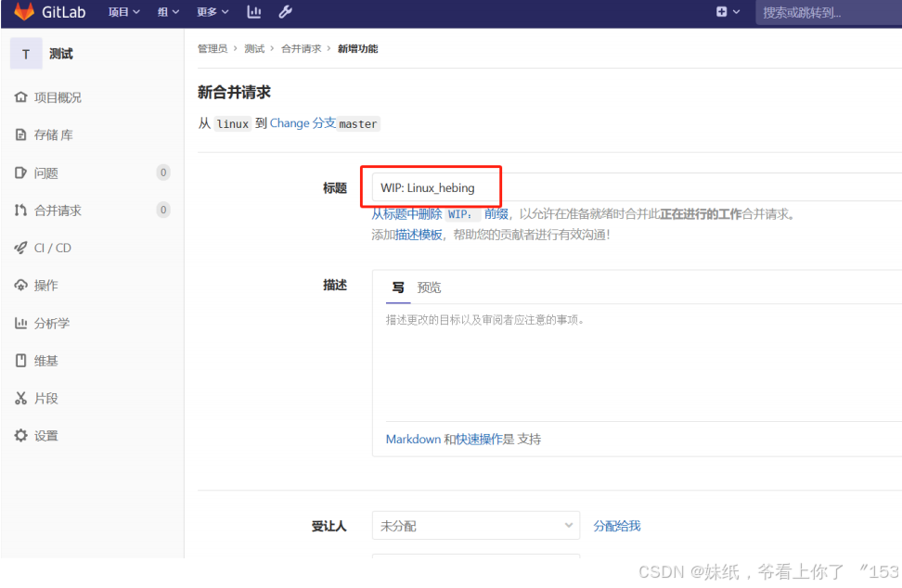Click the 设置 gear icon

[x=20, y=435]
